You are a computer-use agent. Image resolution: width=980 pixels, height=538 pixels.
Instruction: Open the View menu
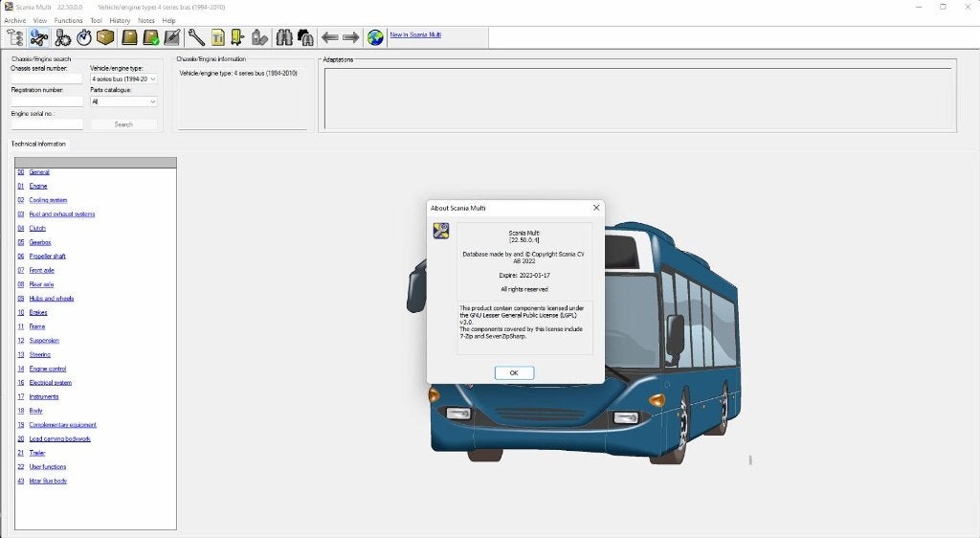(x=40, y=21)
